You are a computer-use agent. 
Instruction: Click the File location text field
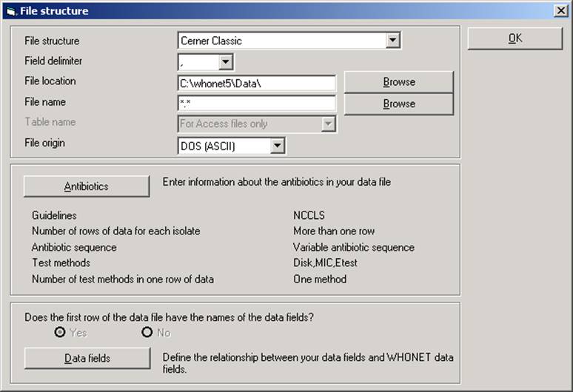pyautogui.click(x=256, y=84)
